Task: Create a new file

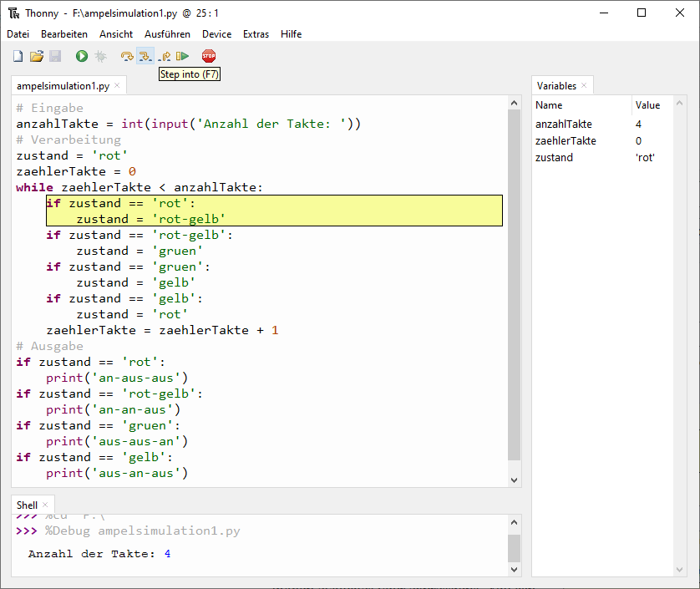Action: point(18,55)
